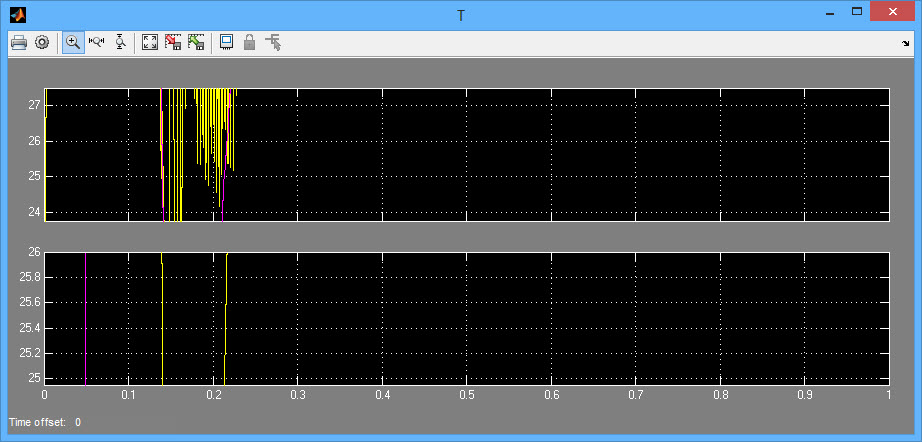Maximize the T scope window

tap(857, 13)
